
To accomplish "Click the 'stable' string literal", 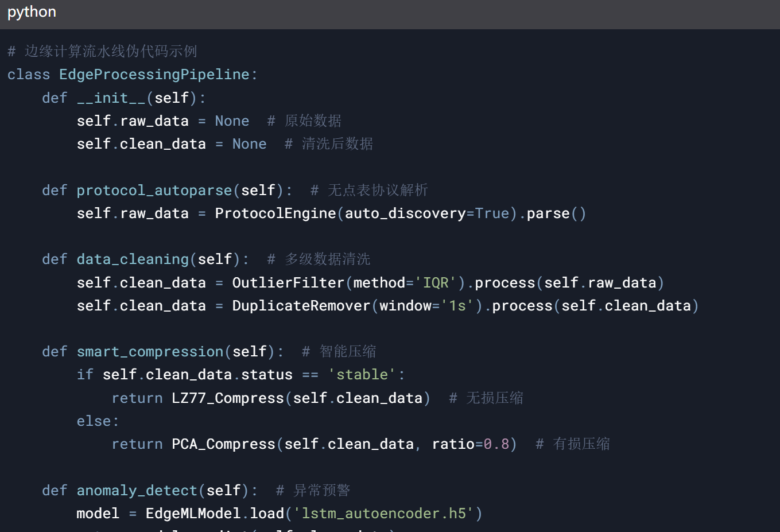I will [x=362, y=375].
